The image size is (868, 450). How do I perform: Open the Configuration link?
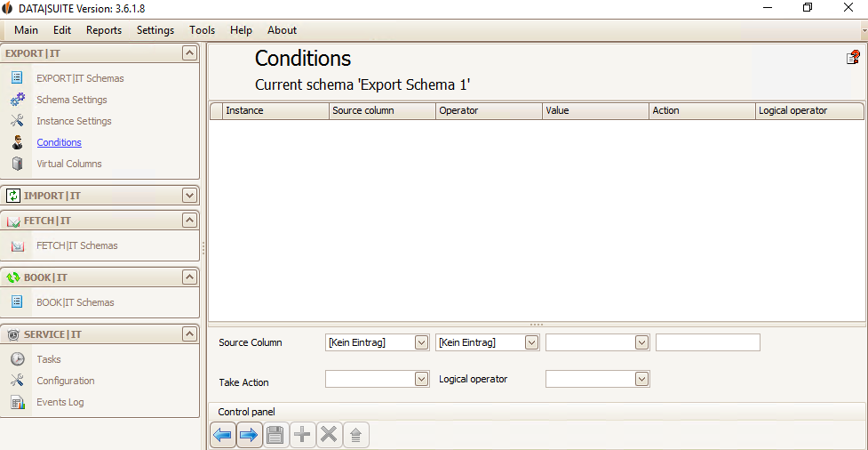pos(66,381)
